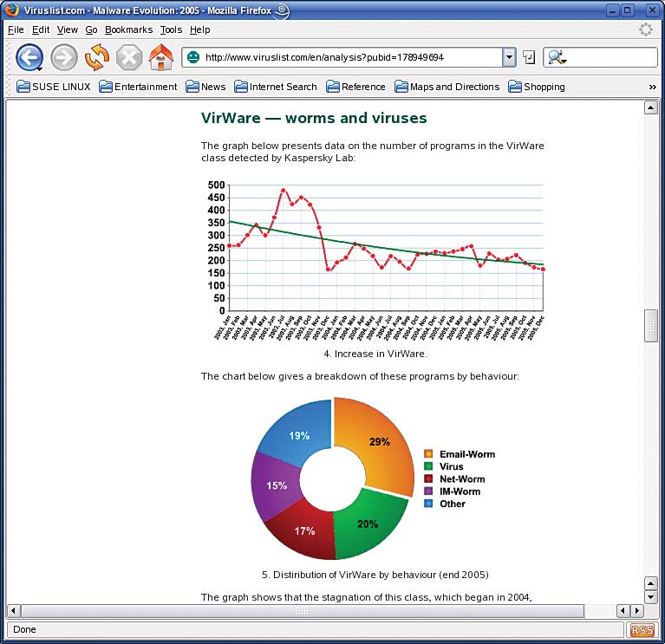Click the horizontal scrollbar left arrow at far left
Screen dimensions: 665x644
coord(14,611)
